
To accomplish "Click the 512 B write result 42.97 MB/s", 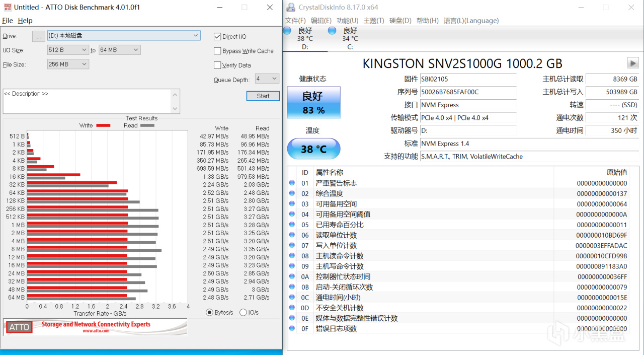I will pyautogui.click(x=214, y=136).
